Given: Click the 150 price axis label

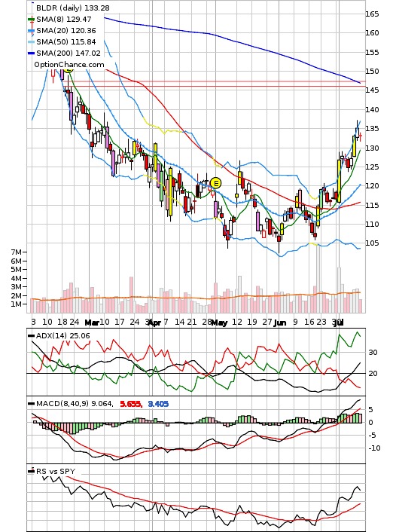Looking at the screenshot, I should pos(372,72).
